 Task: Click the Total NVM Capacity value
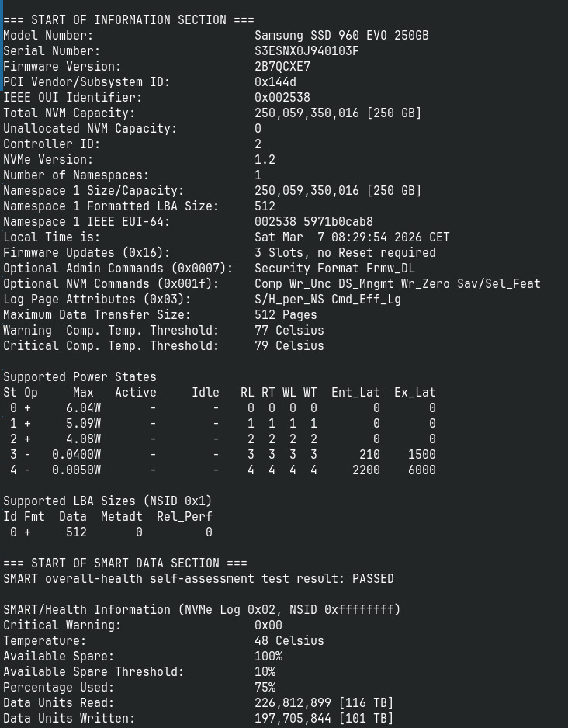tap(338, 113)
